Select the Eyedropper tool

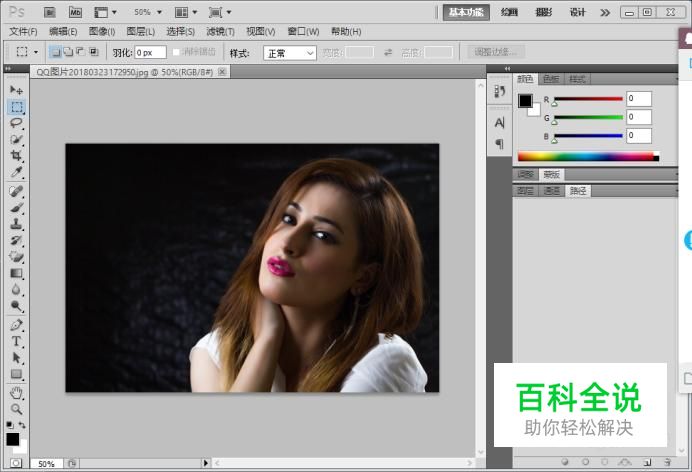pos(16,172)
